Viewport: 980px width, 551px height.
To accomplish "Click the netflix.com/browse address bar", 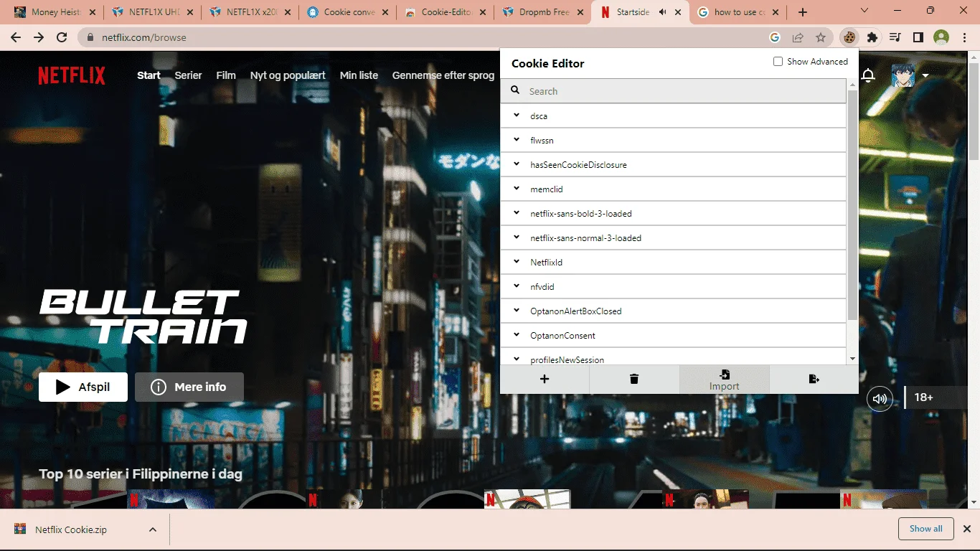I will point(423,37).
